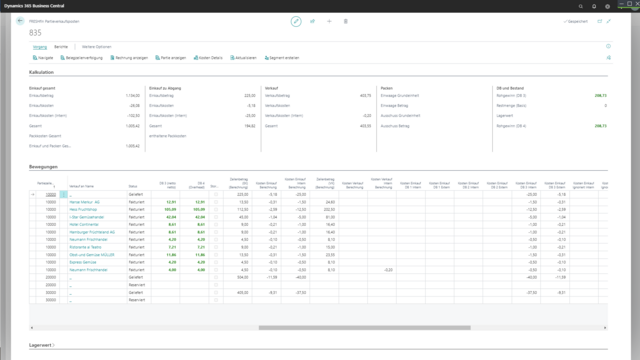Open Weitere Optionen menu
Screen dimensions: 640x360
(x=97, y=47)
